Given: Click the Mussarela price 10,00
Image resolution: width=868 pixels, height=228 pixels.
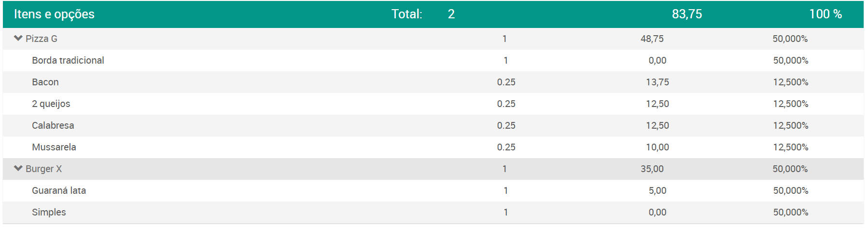Looking at the screenshot, I should (658, 147).
